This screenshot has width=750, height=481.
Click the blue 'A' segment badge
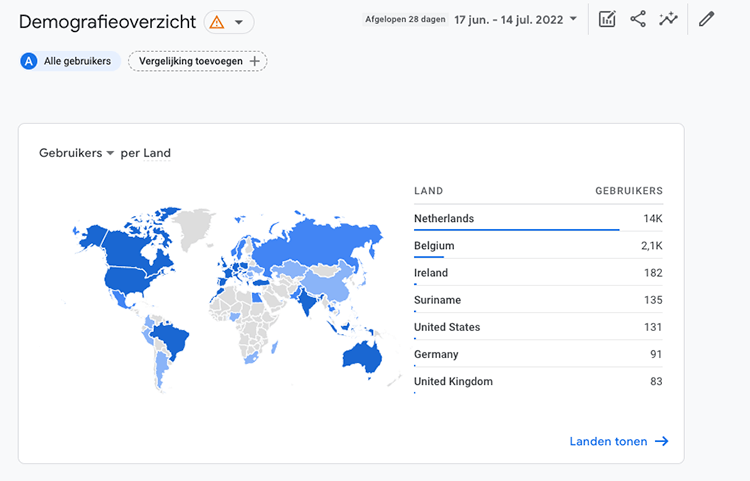29,61
